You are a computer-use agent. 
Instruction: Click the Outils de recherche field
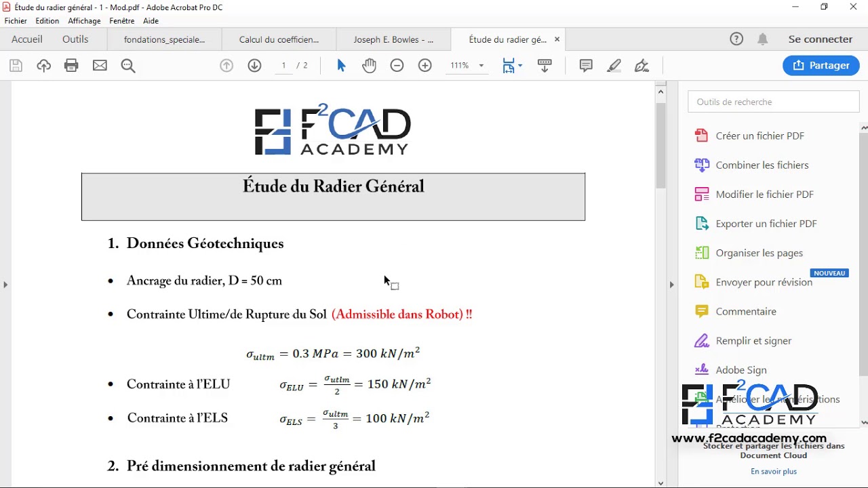[774, 102]
